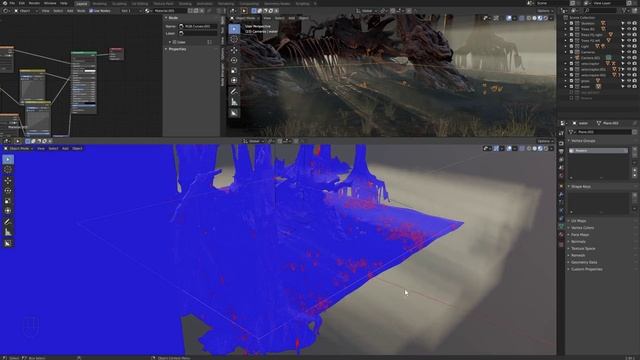This screenshot has height=360, width=640.
Task: Select the Move tool in upper viewport
Action: (234, 50)
